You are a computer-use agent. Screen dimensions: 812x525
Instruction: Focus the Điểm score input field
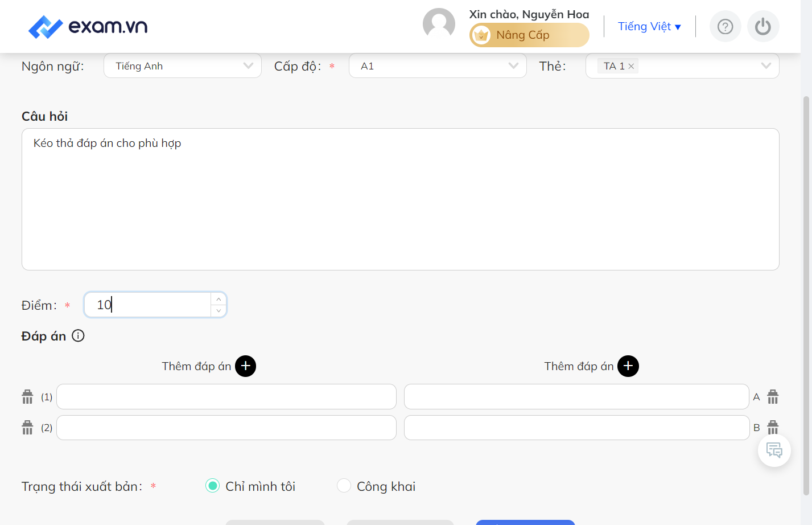click(x=148, y=305)
